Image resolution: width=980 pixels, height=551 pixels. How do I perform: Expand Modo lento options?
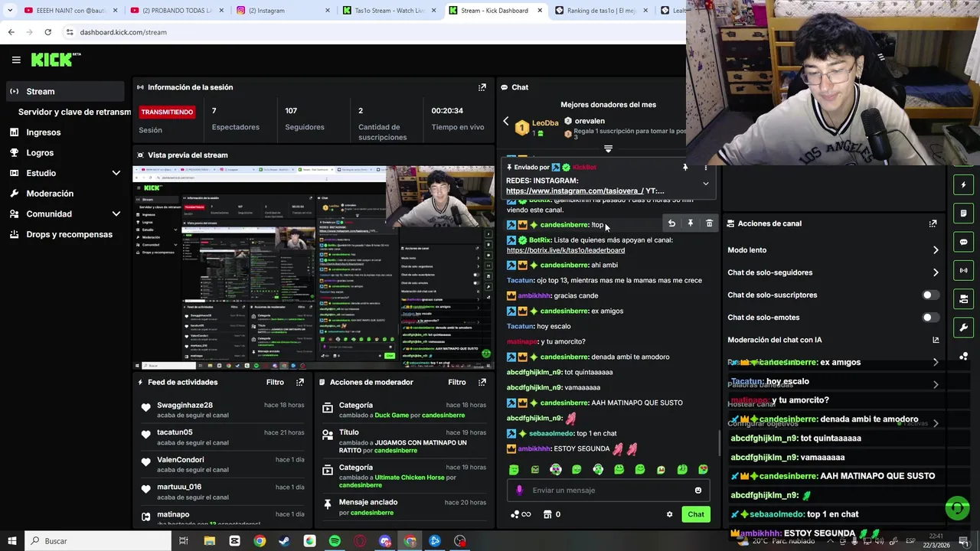[936, 250]
